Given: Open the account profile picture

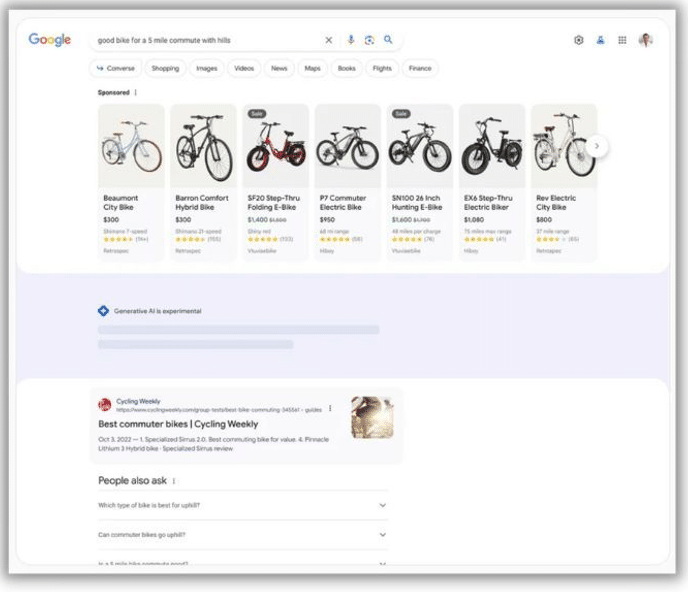Looking at the screenshot, I should click(x=646, y=40).
